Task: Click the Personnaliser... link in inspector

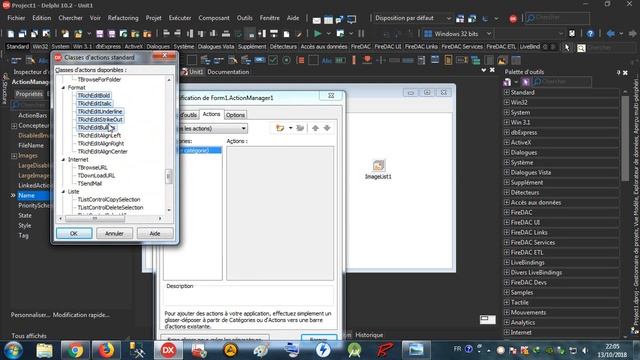Action: tap(31, 315)
